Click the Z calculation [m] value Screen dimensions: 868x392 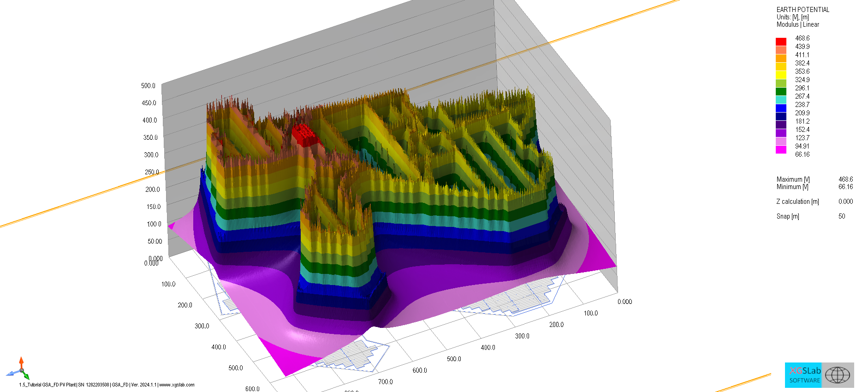[845, 202]
